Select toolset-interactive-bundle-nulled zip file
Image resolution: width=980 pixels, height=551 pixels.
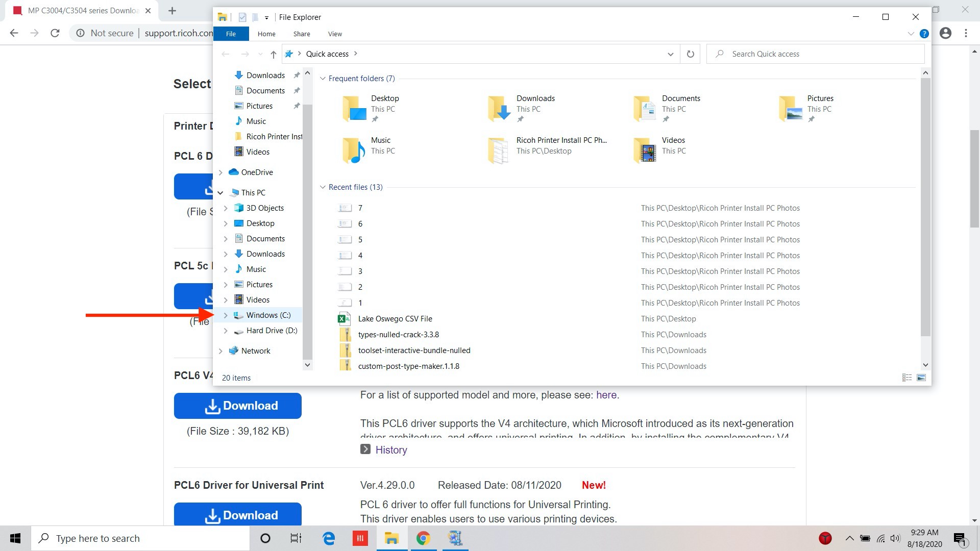(414, 350)
